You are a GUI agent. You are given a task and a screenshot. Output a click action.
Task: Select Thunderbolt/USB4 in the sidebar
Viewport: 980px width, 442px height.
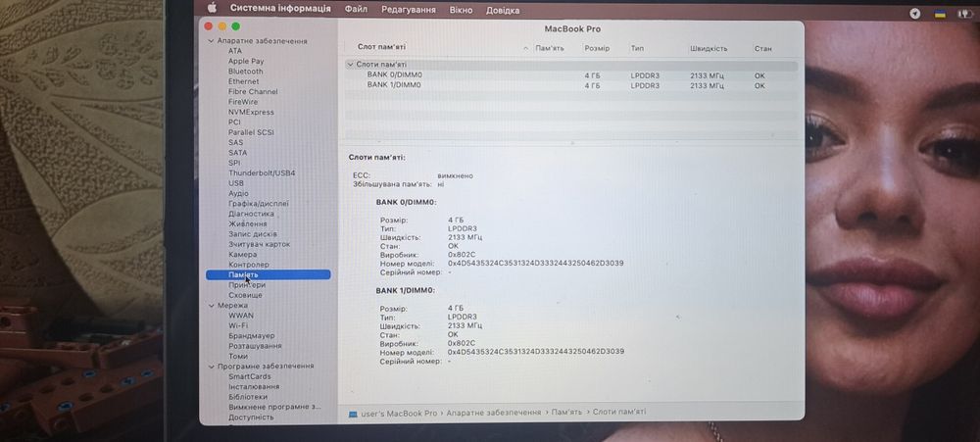[x=262, y=173]
